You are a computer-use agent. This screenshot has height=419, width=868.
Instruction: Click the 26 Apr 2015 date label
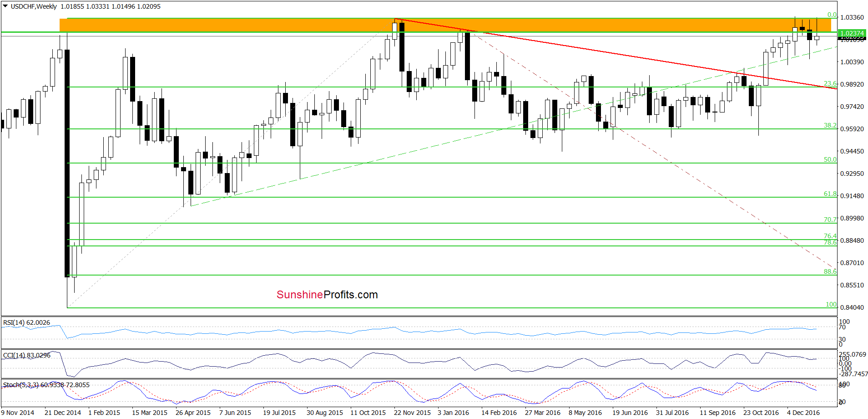point(193,413)
